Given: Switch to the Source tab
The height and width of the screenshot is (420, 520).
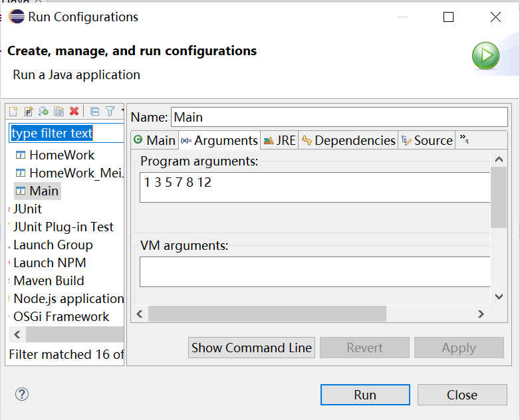Looking at the screenshot, I should pyautogui.click(x=427, y=140).
